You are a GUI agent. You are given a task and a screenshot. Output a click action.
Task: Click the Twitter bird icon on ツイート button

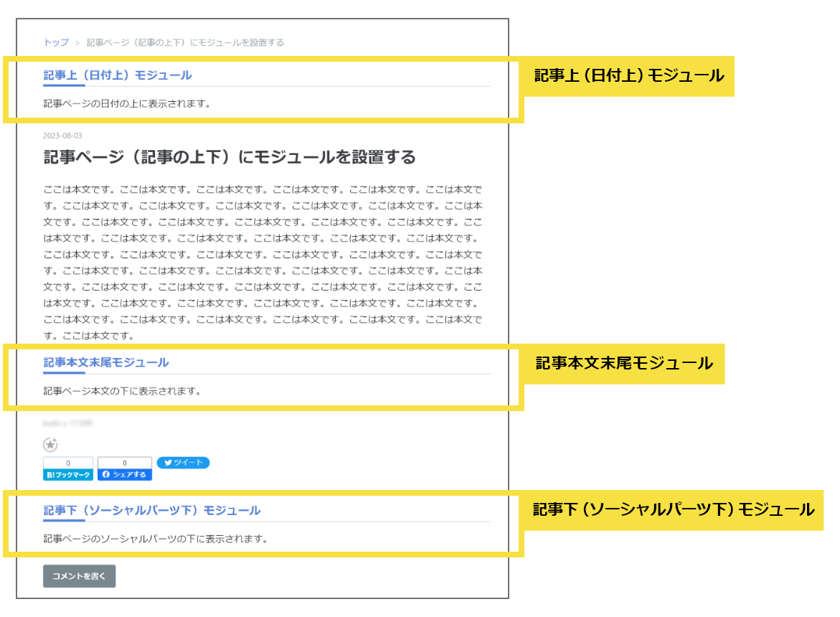pyautogui.click(x=170, y=463)
